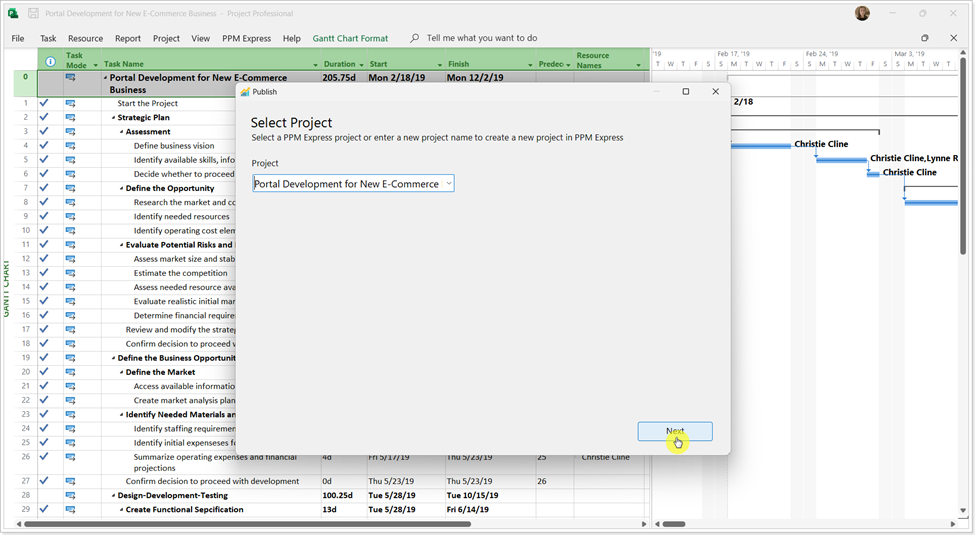
Task: Open the Project ribbon tab
Action: coord(166,38)
